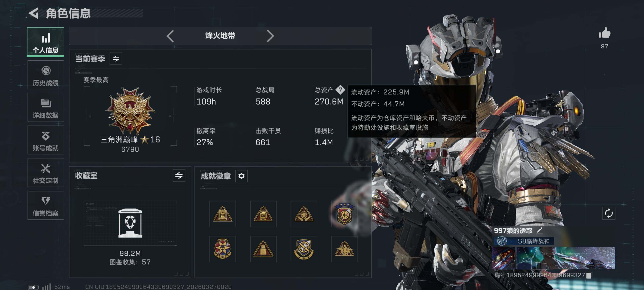644x290 pixels.
Task: Open the 烽火地带 mode selector
Action: point(220,36)
